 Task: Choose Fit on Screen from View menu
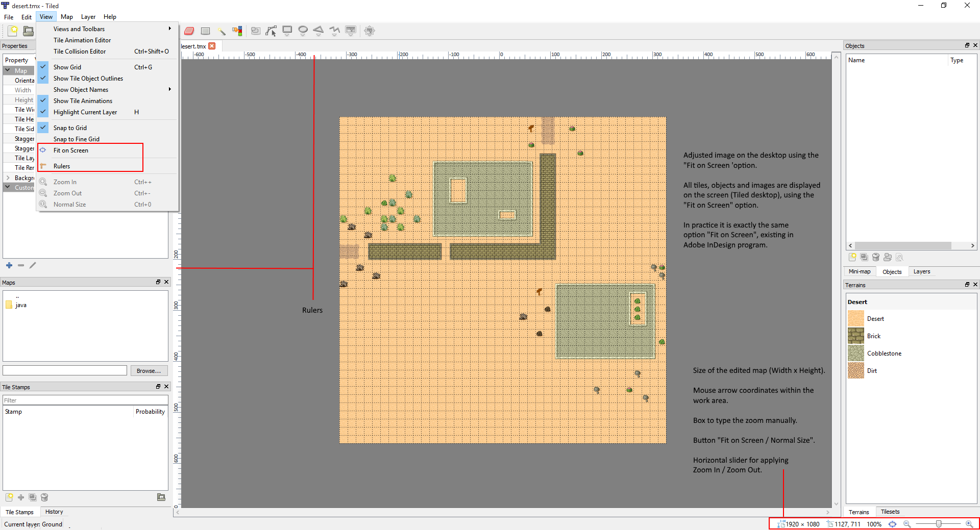[71, 150]
